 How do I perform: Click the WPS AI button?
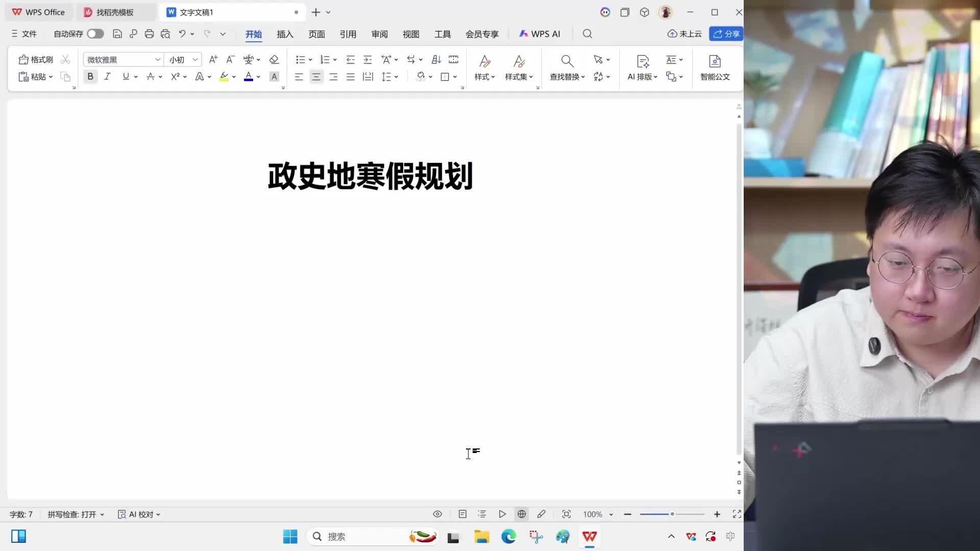540,34
